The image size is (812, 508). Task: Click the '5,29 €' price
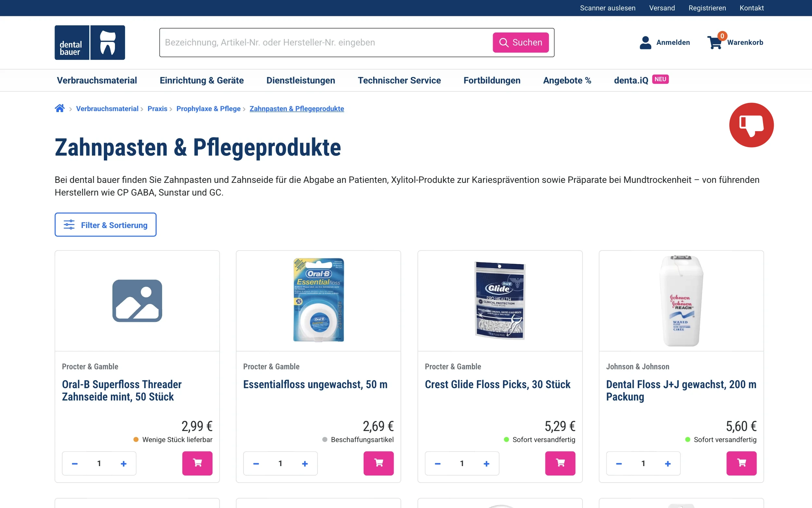[x=560, y=426]
